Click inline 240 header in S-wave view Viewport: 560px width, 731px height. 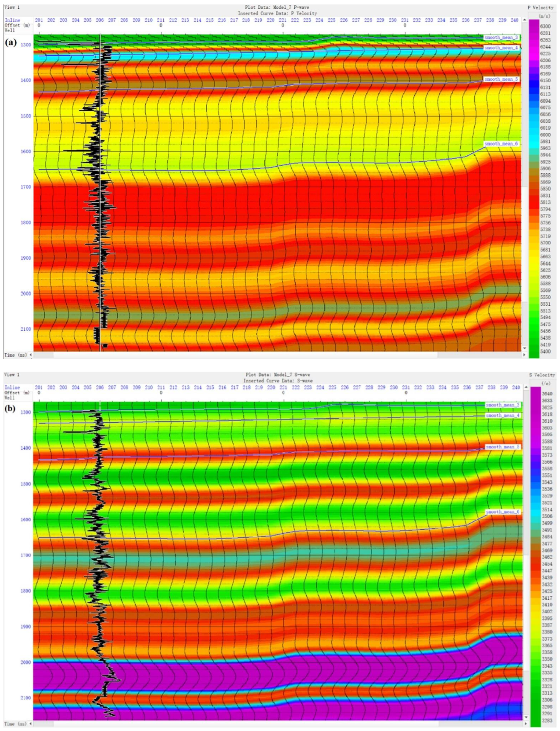point(516,387)
